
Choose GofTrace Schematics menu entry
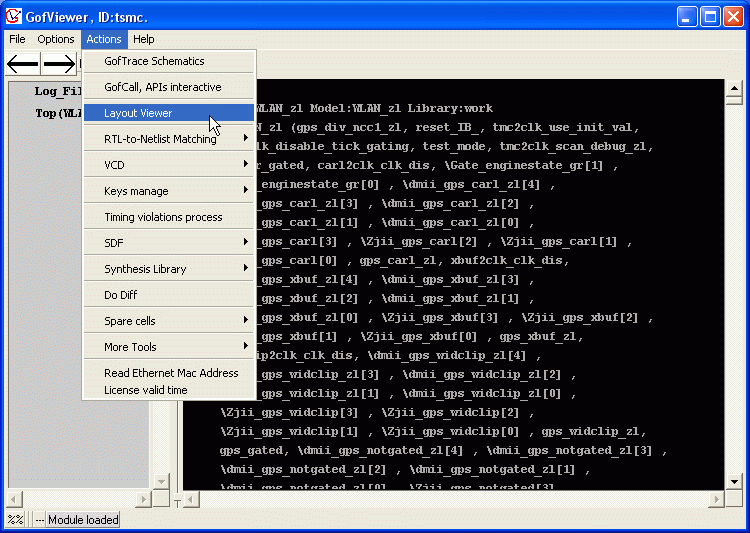(154, 61)
